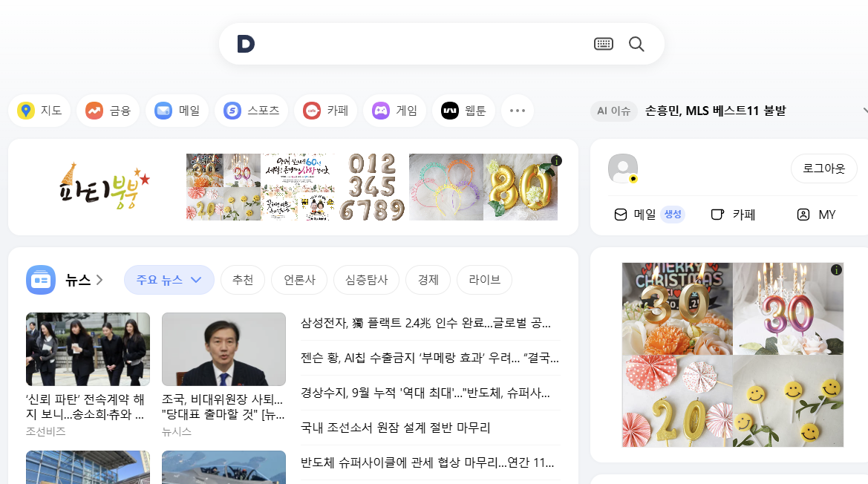Image resolution: width=868 pixels, height=484 pixels.
Task: Click the user profile avatar
Action: (x=623, y=169)
